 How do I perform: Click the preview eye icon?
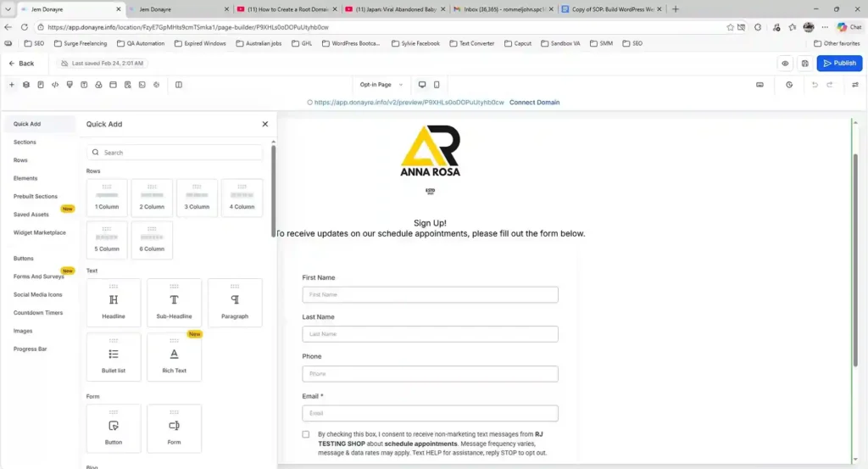pyautogui.click(x=785, y=63)
